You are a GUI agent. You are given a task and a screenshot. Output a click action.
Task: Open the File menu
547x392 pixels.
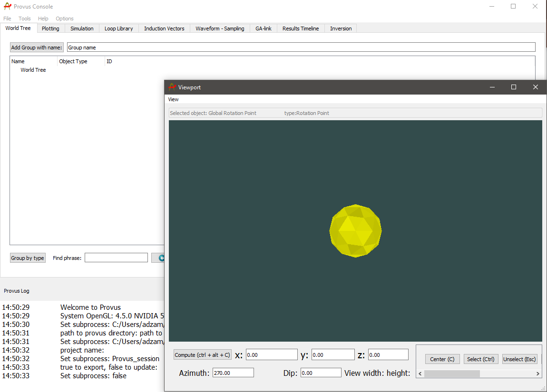click(x=7, y=19)
